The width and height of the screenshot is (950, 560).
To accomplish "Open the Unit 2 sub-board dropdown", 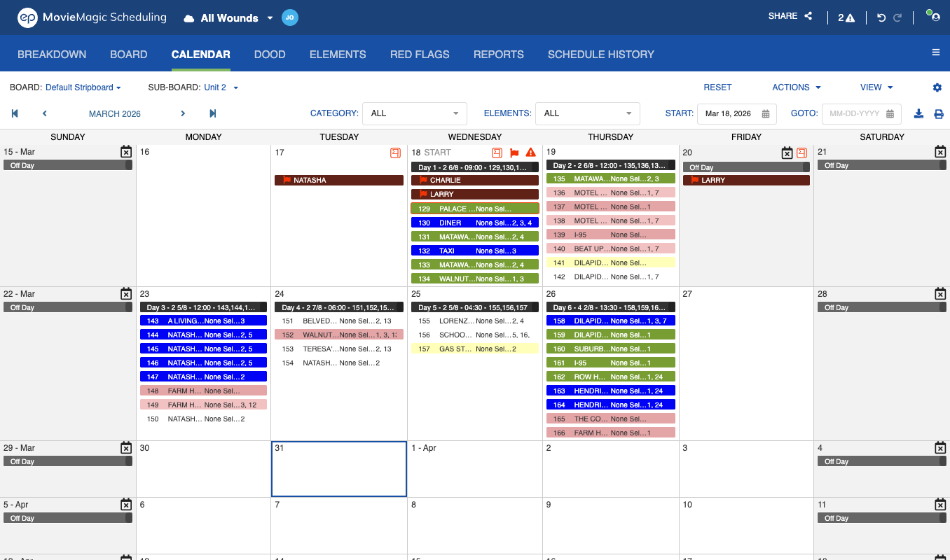I will pyautogui.click(x=221, y=87).
